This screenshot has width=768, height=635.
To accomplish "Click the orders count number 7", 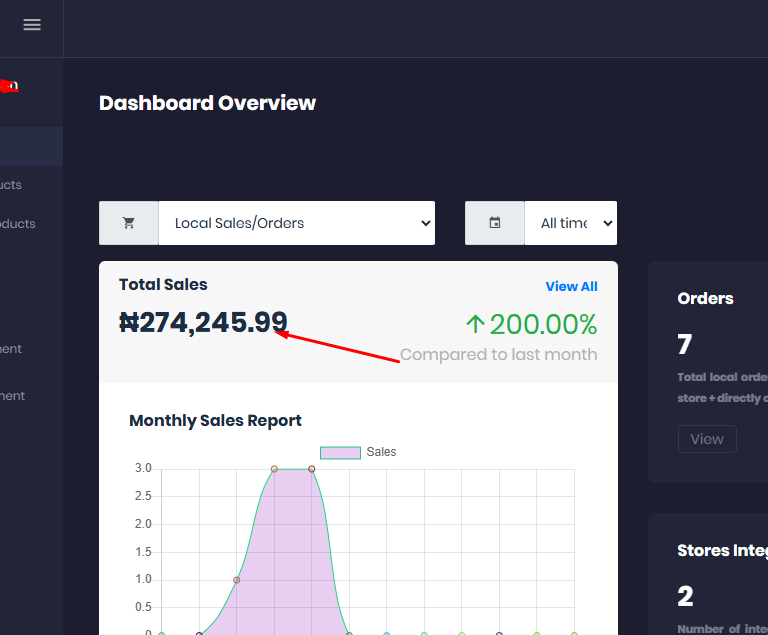I will point(685,345).
